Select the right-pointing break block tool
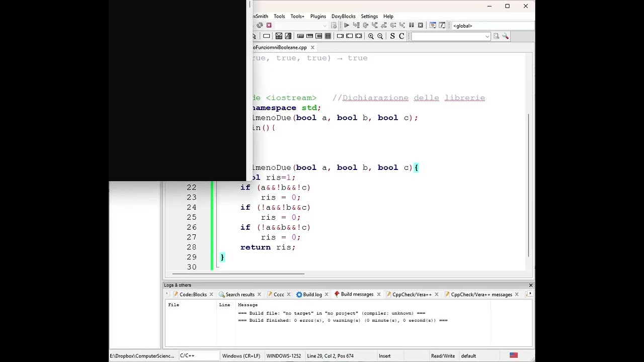 [340, 36]
